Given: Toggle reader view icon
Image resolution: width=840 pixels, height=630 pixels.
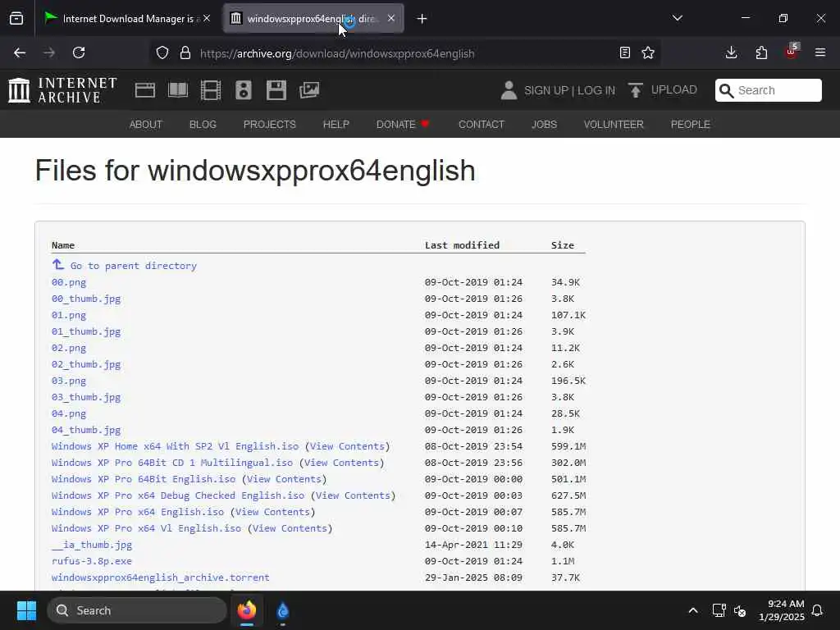Looking at the screenshot, I should pos(624,52).
